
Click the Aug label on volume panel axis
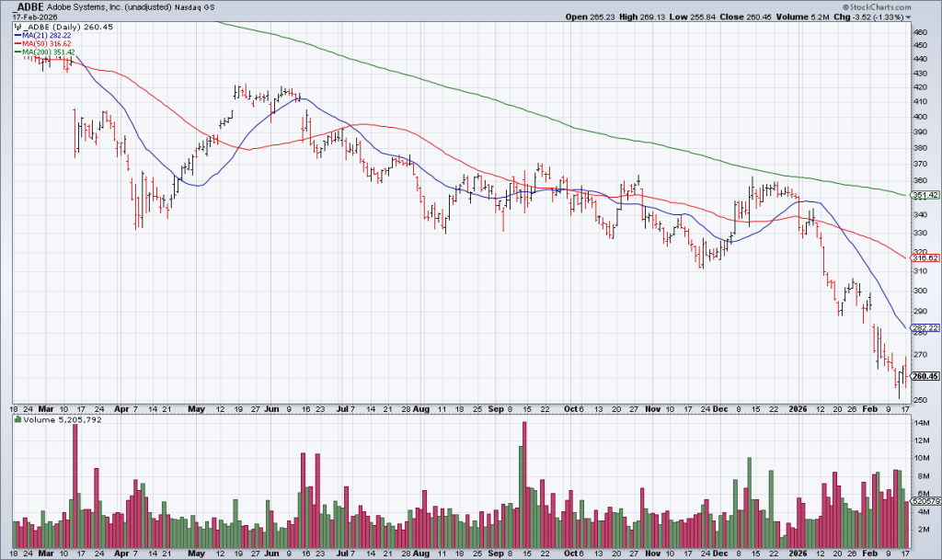coord(421,554)
